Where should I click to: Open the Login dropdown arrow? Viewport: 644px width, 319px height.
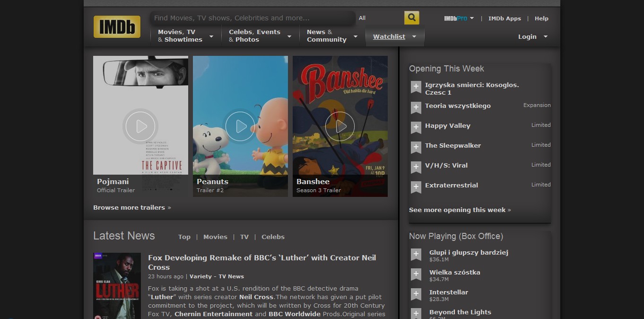[x=545, y=36]
